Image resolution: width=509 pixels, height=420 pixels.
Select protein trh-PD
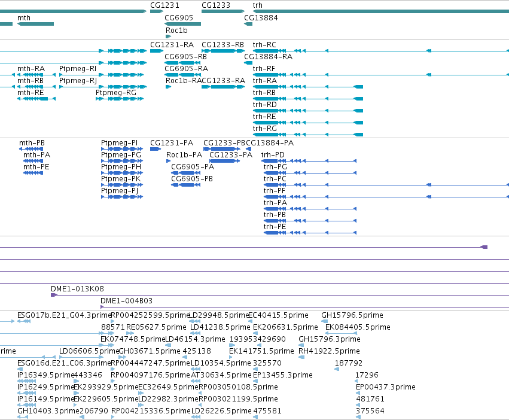click(309, 161)
